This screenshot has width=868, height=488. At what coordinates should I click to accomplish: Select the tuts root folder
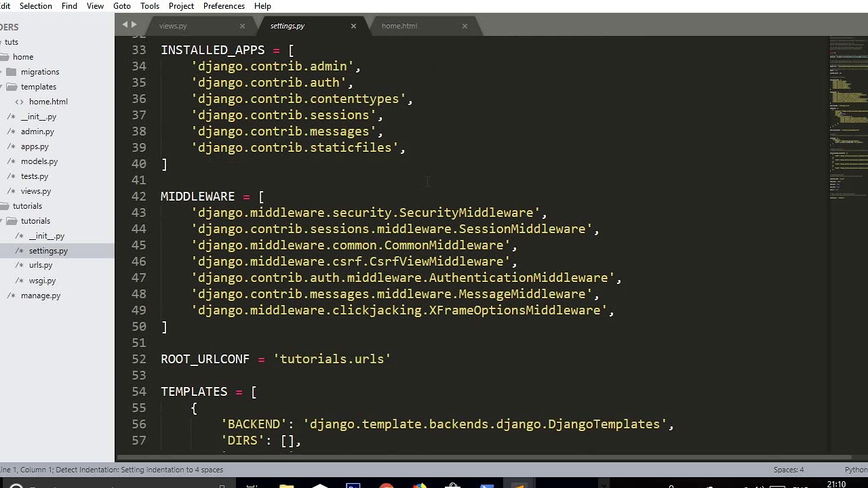pyautogui.click(x=12, y=42)
